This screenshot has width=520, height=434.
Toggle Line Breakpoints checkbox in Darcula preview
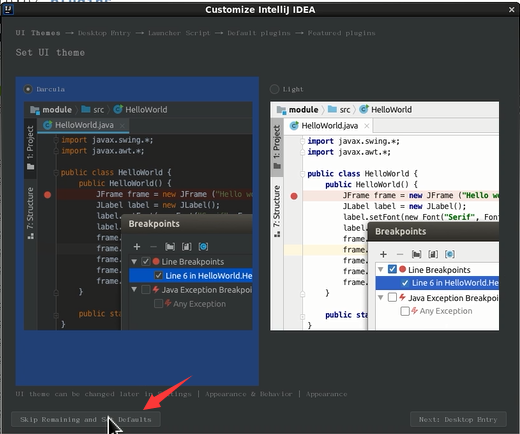pos(146,261)
